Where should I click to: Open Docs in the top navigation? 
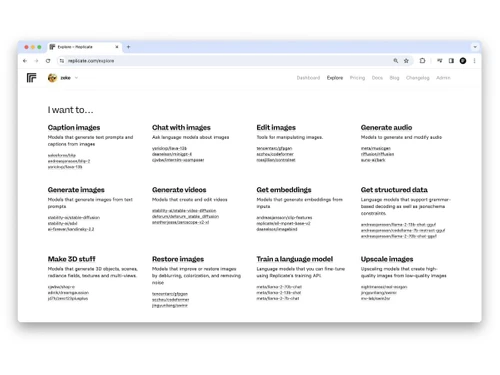point(377,78)
